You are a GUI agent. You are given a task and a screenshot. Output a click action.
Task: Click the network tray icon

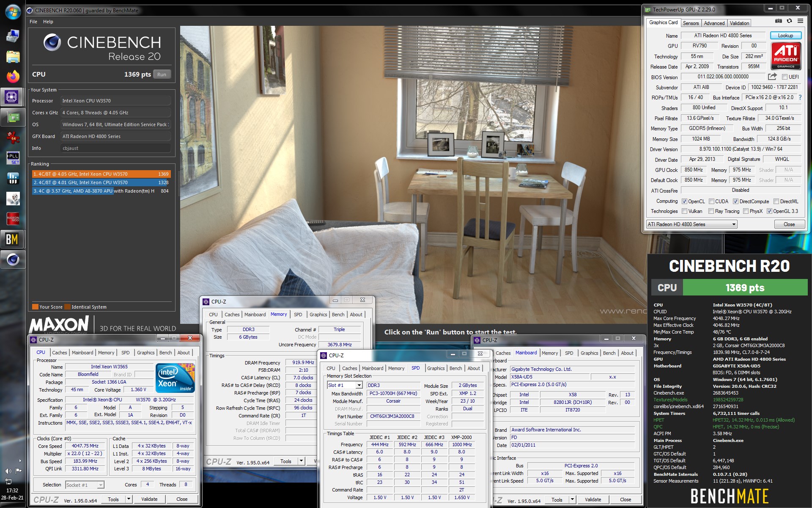click(x=8, y=481)
